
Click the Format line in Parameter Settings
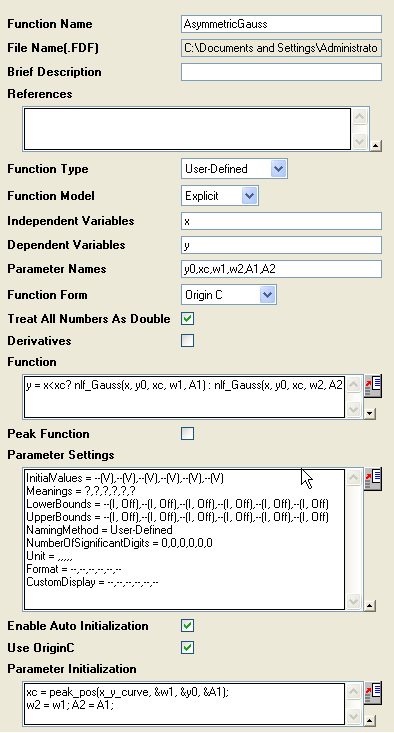(x=74, y=569)
